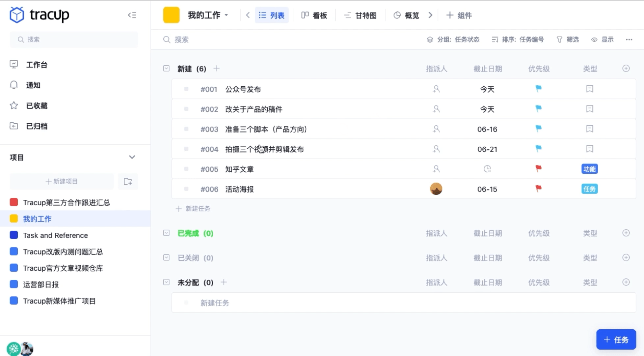Screen dimensions: 644x356
Task: Select the 我的工作 project in sidebar
Action: click(75, 219)
